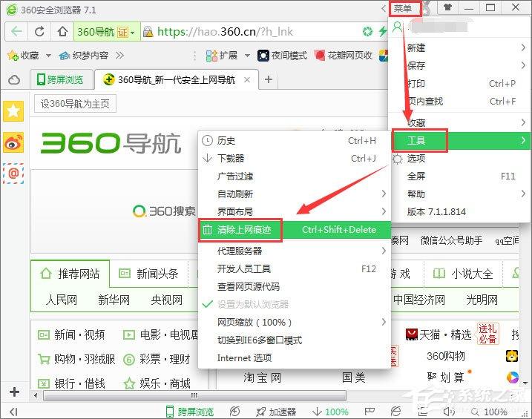
Task: Open 花瓣网页收 collector extension
Action: point(344,56)
